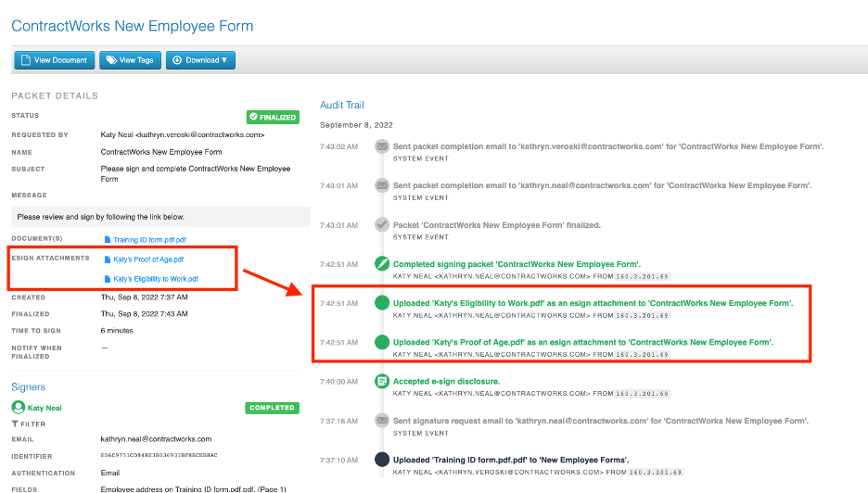Click Katy Neal signer avatar icon
The height and width of the screenshot is (493, 868).
pos(19,407)
